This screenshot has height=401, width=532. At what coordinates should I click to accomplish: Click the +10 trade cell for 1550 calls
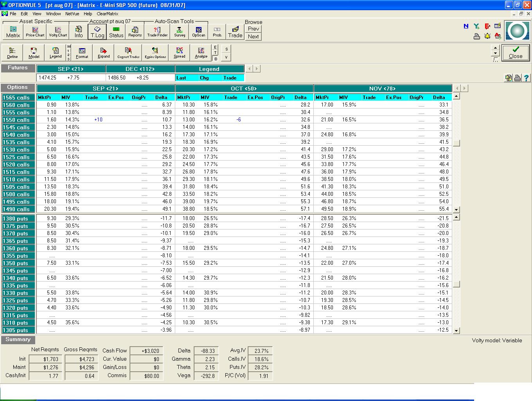98,120
